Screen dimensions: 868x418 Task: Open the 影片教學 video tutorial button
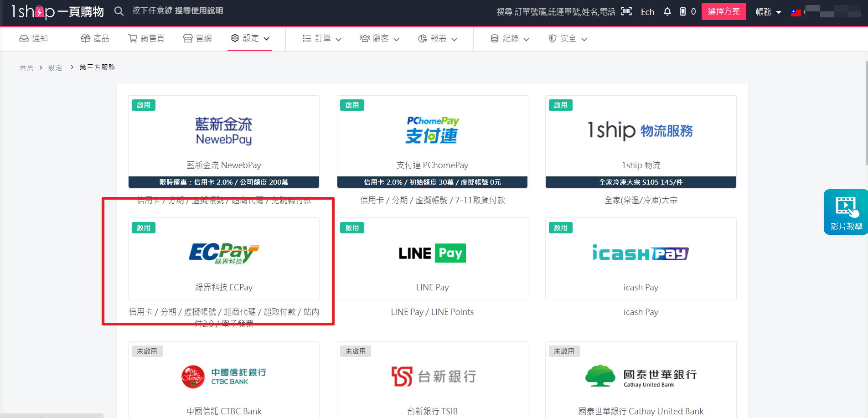coord(846,212)
